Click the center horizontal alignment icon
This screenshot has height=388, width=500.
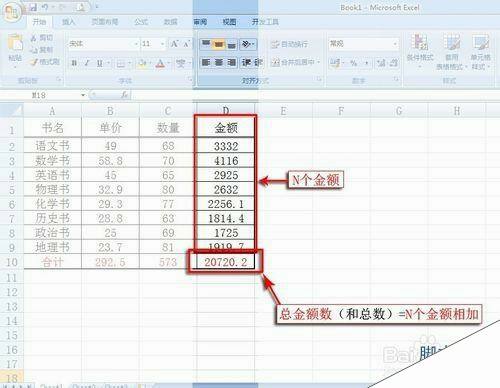point(219,62)
